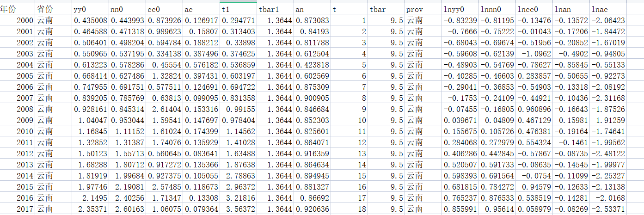Select the lnyy0 header cell

pos(460,9)
